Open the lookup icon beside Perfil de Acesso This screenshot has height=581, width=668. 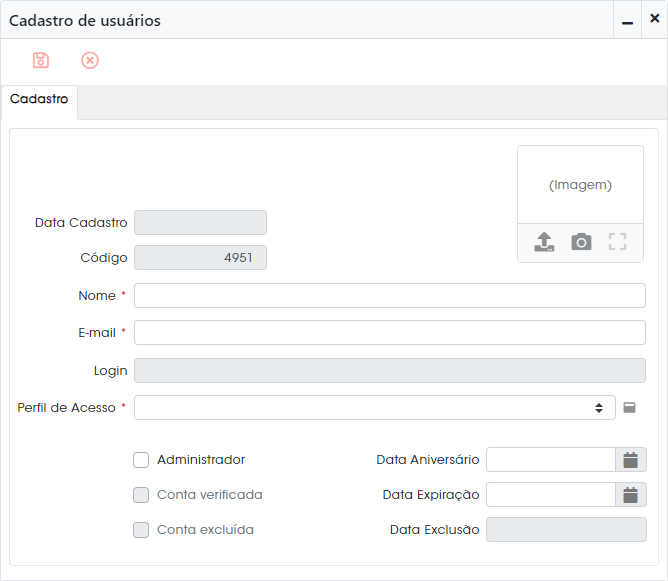coord(629,408)
